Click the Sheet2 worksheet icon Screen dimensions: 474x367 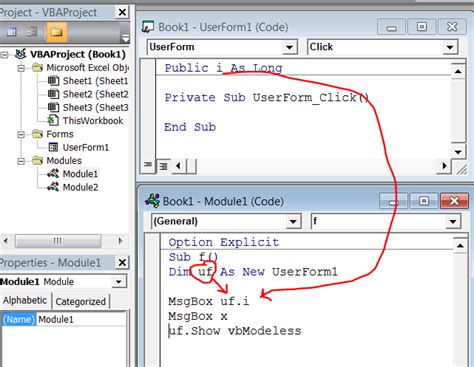point(53,94)
